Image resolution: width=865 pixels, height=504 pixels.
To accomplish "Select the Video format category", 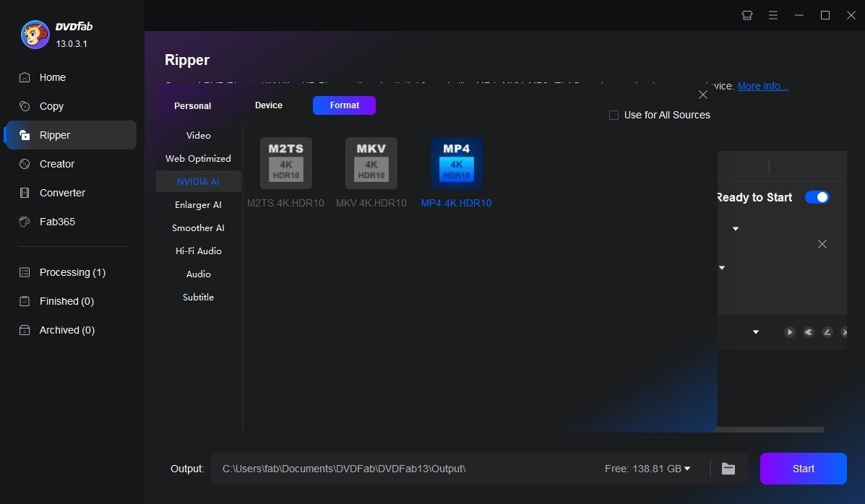I will [x=199, y=135].
